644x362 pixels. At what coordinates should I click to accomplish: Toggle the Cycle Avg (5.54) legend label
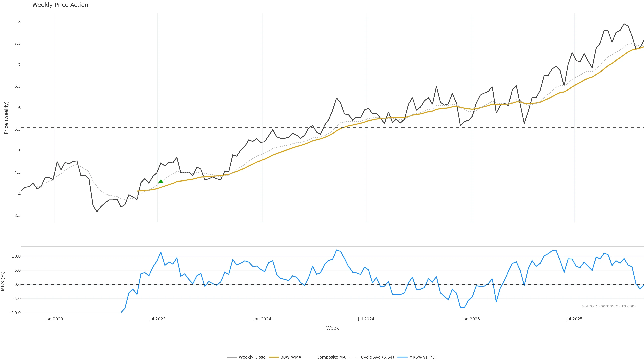(x=377, y=357)
